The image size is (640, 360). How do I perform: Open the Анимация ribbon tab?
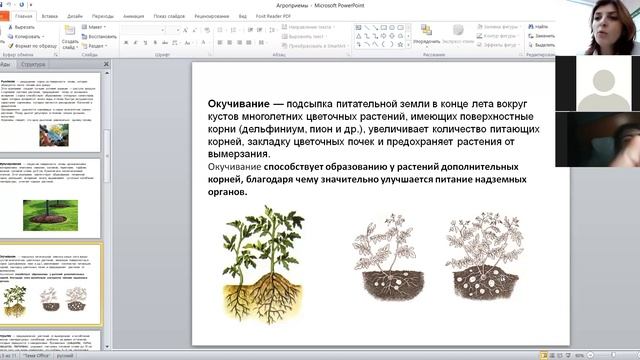click(x=133, y=16)
